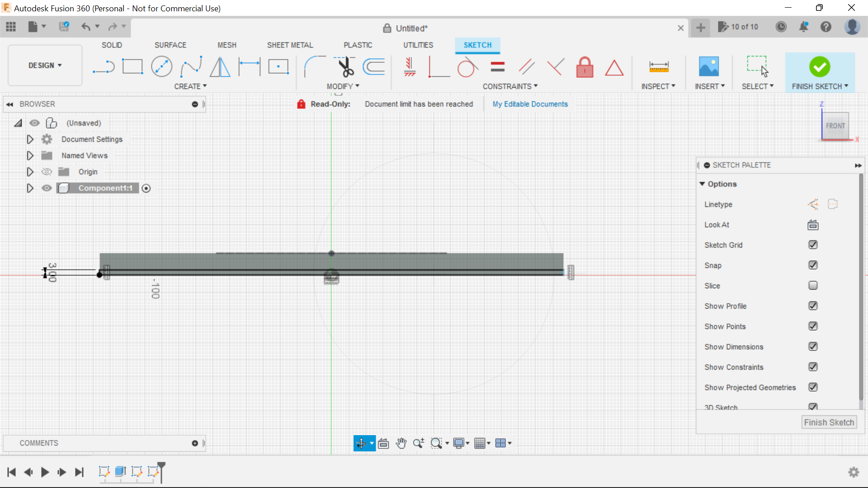868x488 pixels.
Task: Click the Finish Sketch green checkmark
Action: coord(820,67)
